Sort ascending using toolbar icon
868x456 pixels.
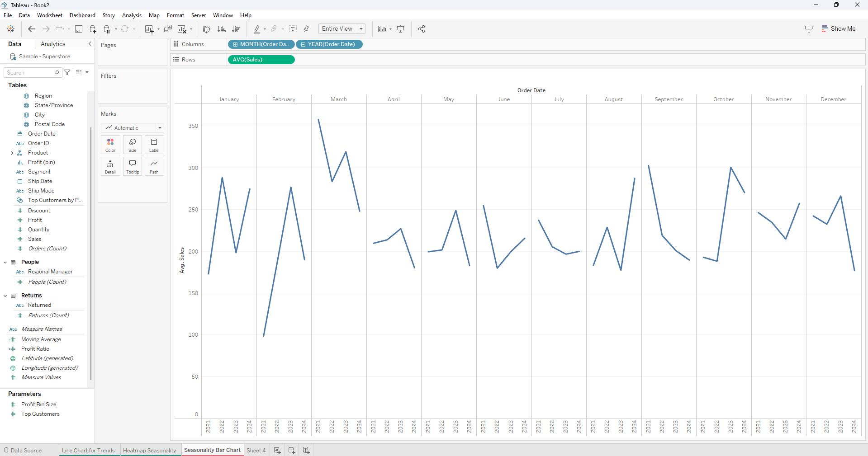tap(222, 29)
